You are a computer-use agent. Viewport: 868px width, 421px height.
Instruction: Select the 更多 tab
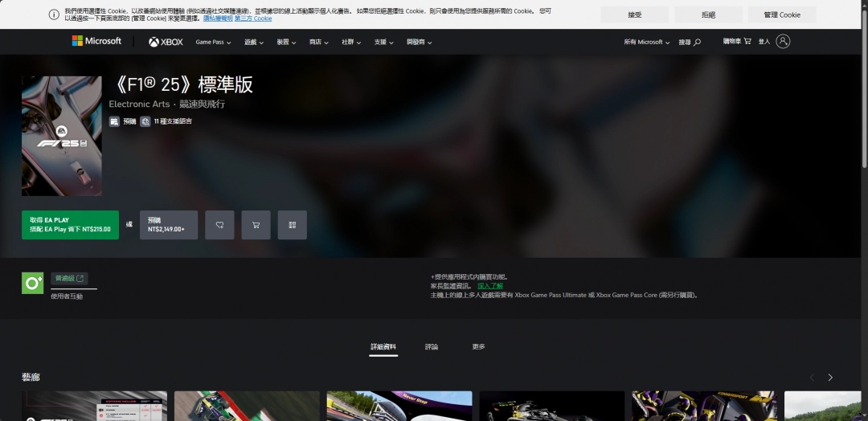click(x=478, y=347)
